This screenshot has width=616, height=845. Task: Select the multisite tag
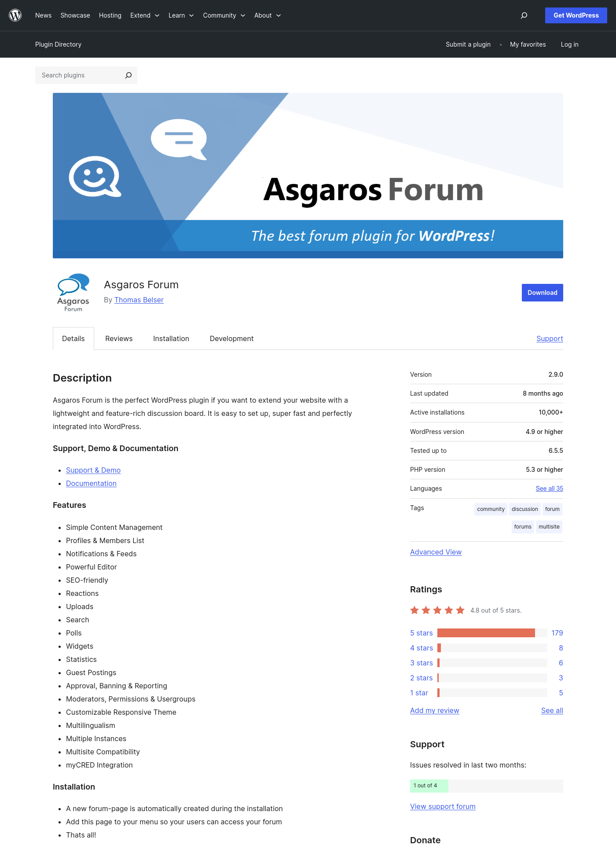click(549, 527)
